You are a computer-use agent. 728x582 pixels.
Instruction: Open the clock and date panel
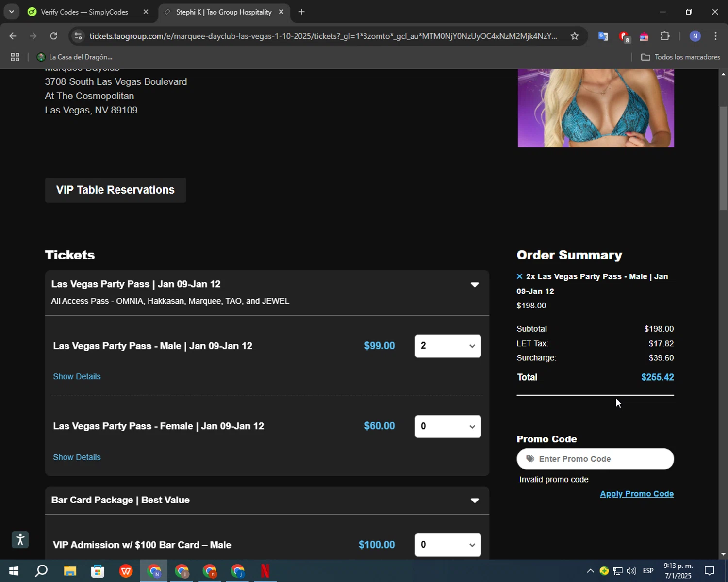click(x=678, y=571)
